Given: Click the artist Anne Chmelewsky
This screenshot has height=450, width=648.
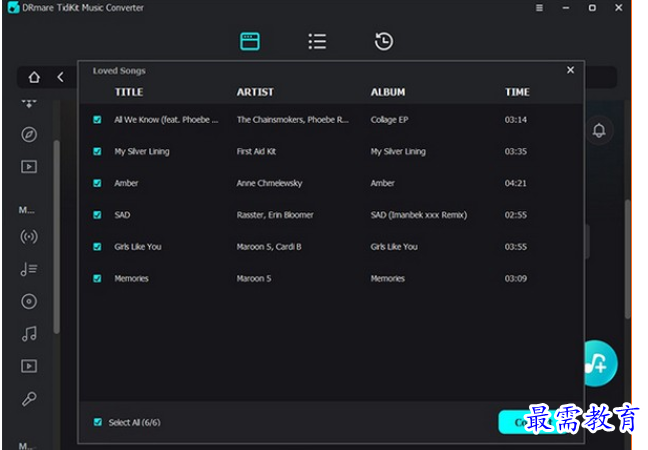Looking at the screenshot, I should (x=269, y=183).
